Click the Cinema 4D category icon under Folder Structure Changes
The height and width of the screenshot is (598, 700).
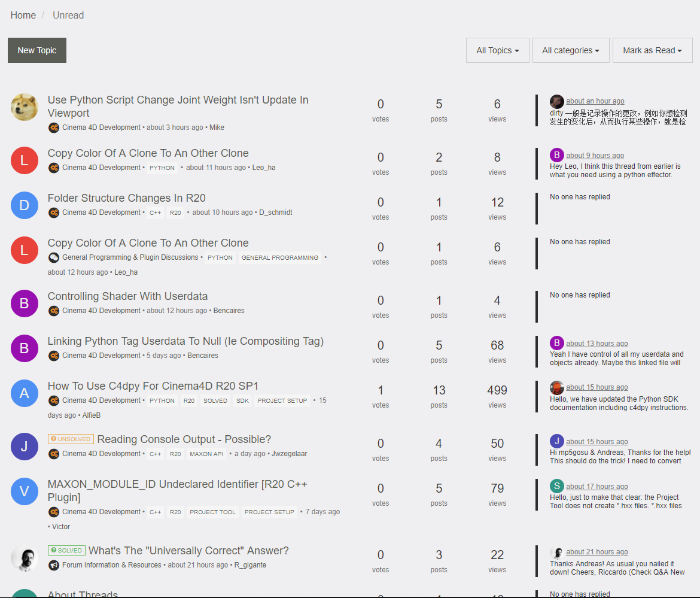54,213
